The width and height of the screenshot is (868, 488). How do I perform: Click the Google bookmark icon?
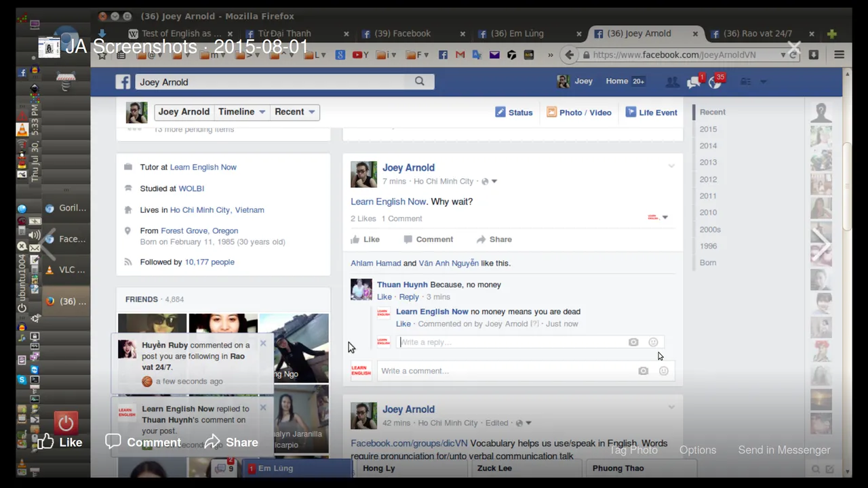tap(340, 55)
